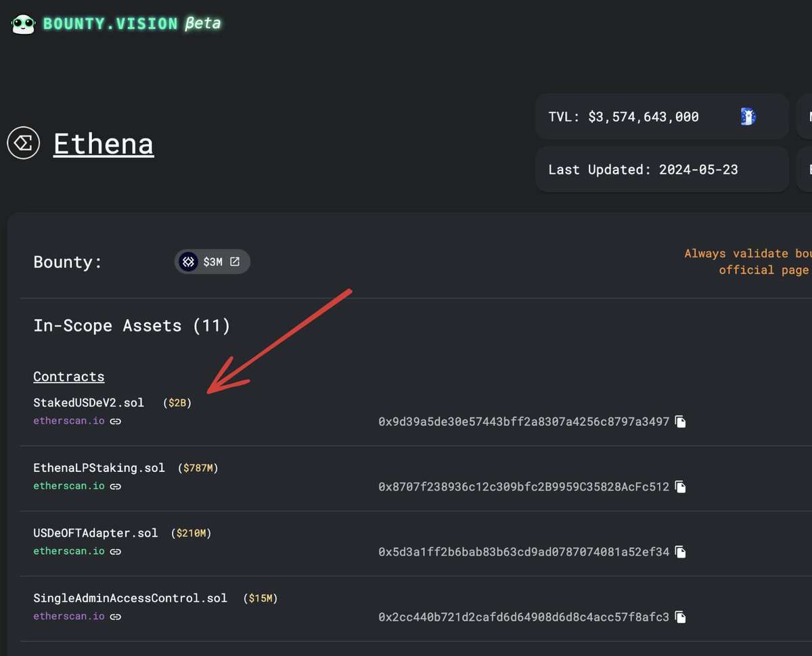Viewport: 812px width, 656px height.
Task: Click chain link icon under StakedUSDeV2.sol
Action: [116, 421]
